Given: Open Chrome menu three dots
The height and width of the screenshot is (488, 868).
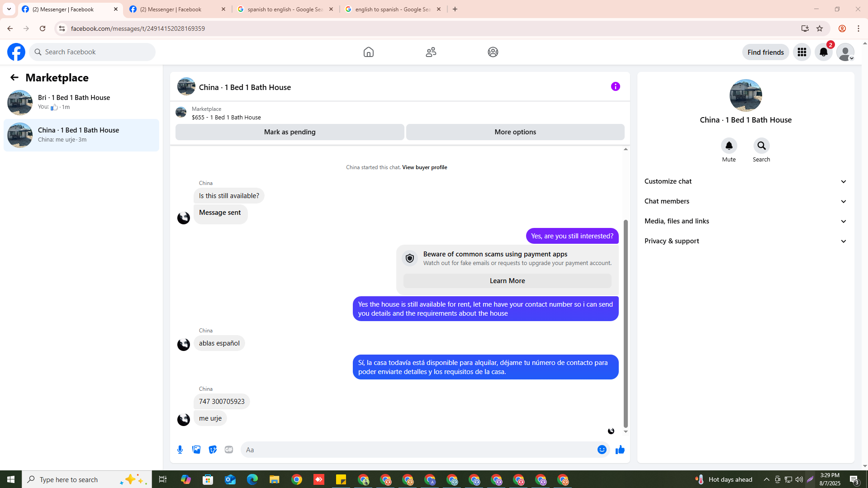Looking at the screenshot, I should [x=859, y=28].
